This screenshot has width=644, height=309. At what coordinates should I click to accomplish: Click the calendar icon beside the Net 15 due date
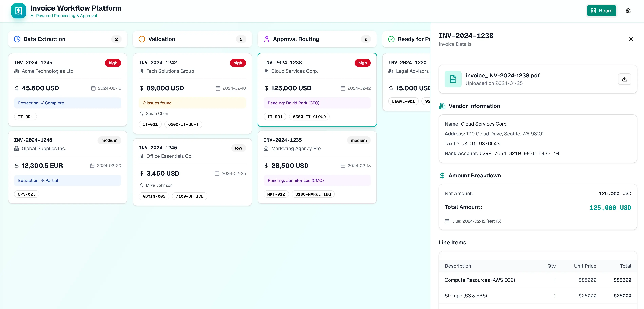tap(447, 221)
